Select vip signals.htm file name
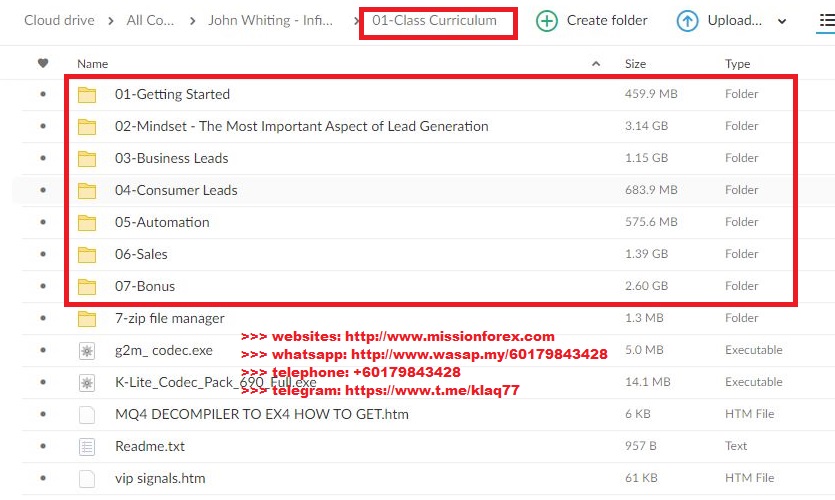The height and width of the screenshot is (500, 835). (160, 478)
